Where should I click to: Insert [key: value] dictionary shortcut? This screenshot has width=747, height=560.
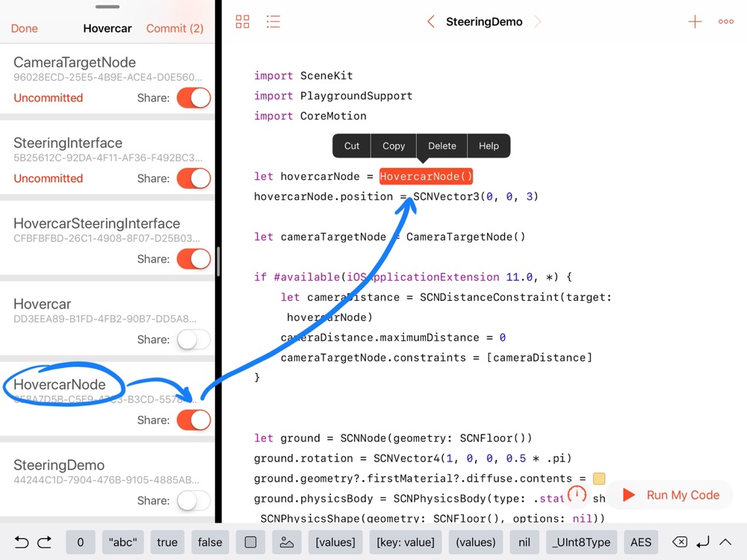[406, 542]
